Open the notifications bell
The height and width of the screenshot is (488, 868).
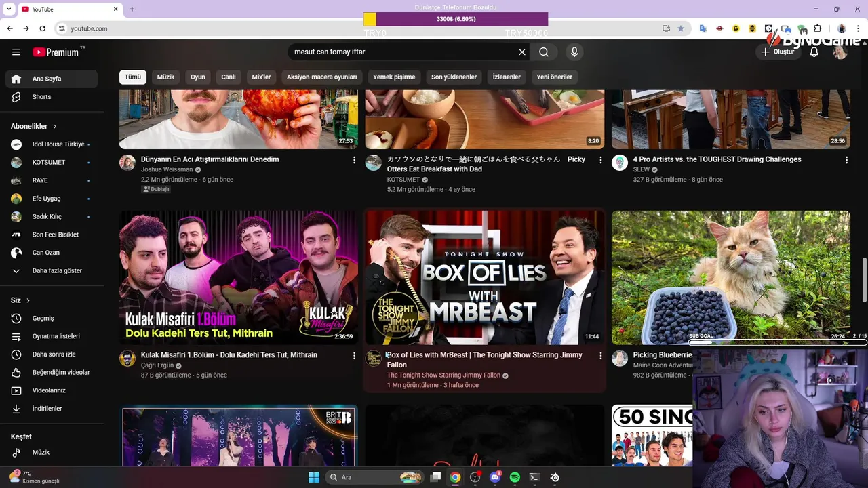click(814, 52)
